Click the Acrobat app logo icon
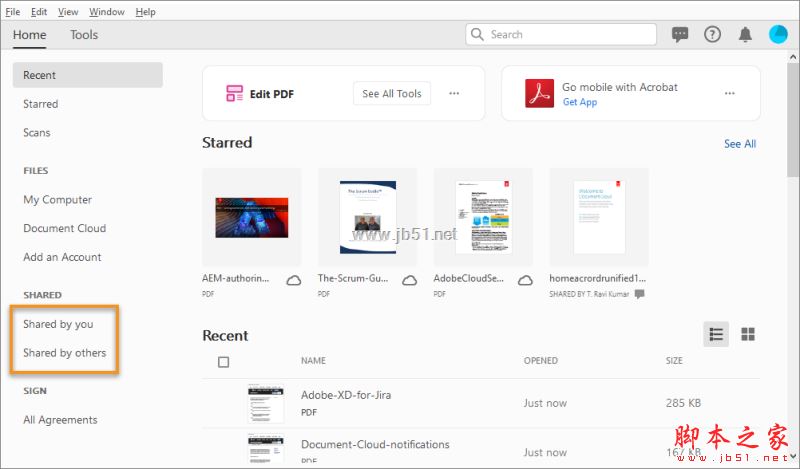The height and width of the screenshot is (469, 800). coord(539,93)
